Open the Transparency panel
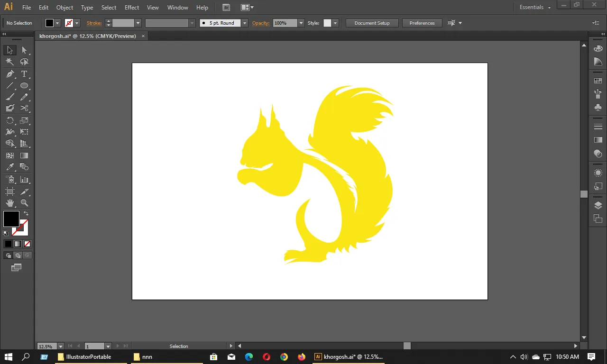 coord(598,154)
